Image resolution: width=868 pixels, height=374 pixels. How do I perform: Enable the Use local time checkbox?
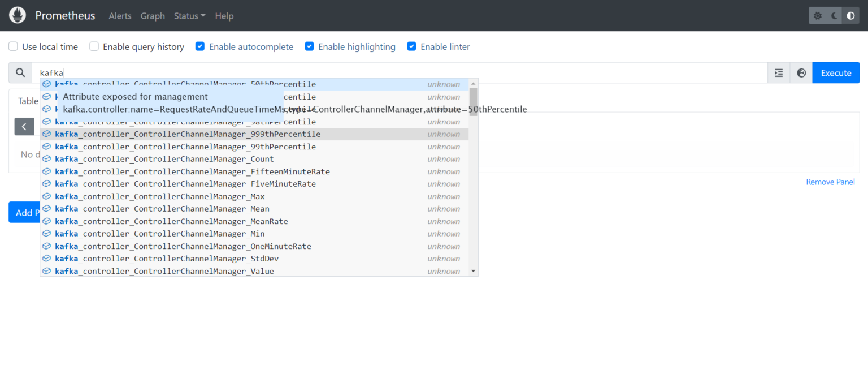coord(12,46)
